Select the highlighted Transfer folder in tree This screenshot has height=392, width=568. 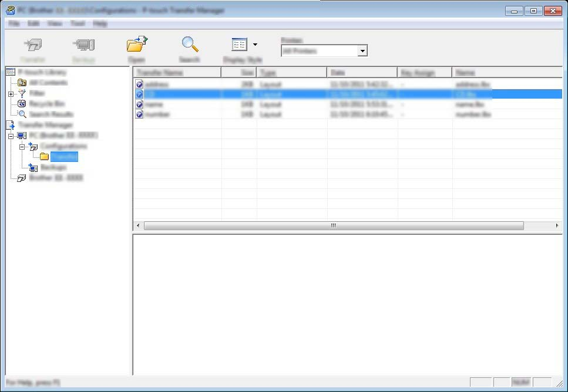coord(64,157)
